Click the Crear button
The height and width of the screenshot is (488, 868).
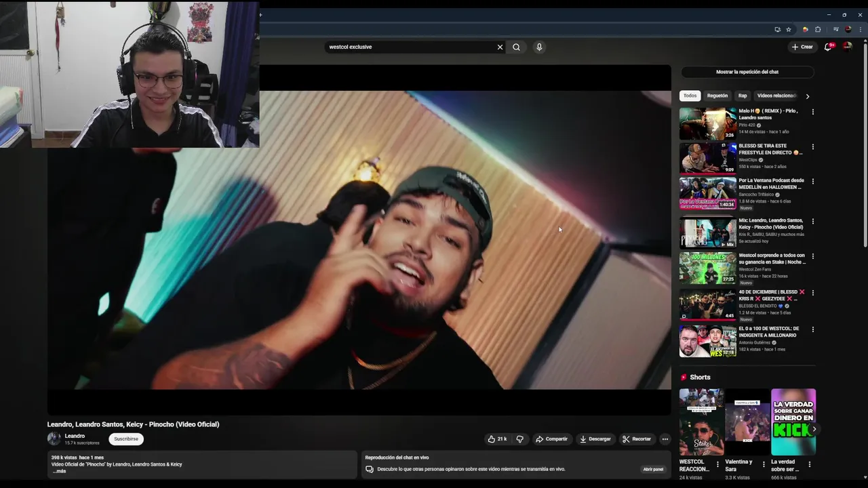pos(802,47)
